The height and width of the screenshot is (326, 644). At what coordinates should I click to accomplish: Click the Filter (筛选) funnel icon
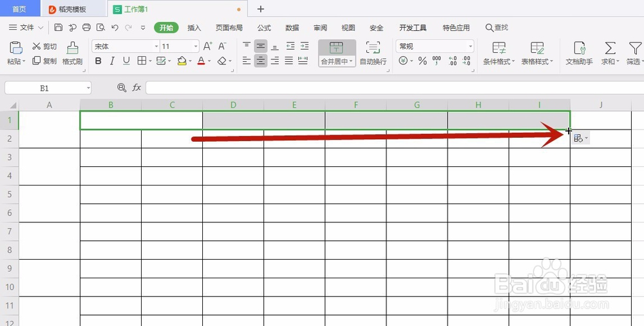[x=634, y=48]
